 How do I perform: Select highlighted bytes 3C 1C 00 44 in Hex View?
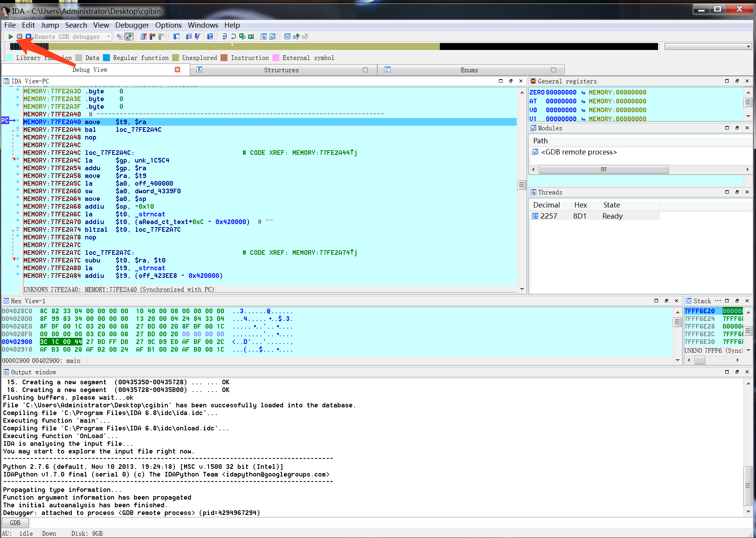[61, 342]
